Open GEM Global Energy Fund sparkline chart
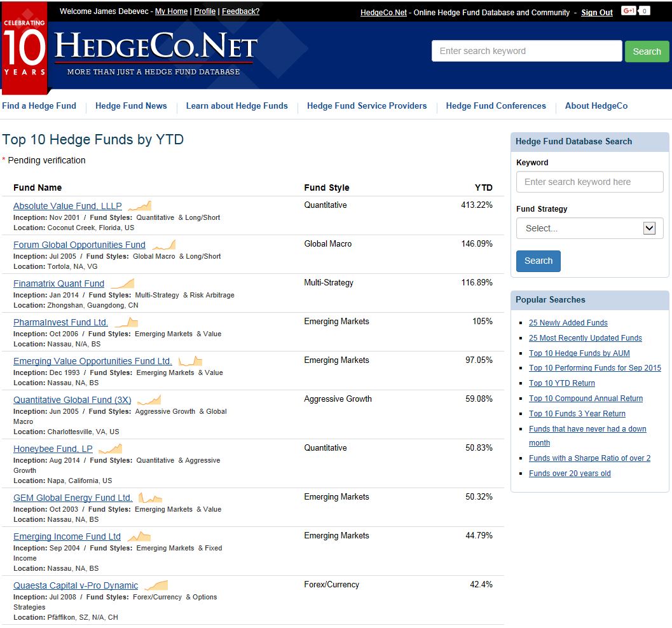This screenshot has width=672, height=628. [x=151, y=498]
